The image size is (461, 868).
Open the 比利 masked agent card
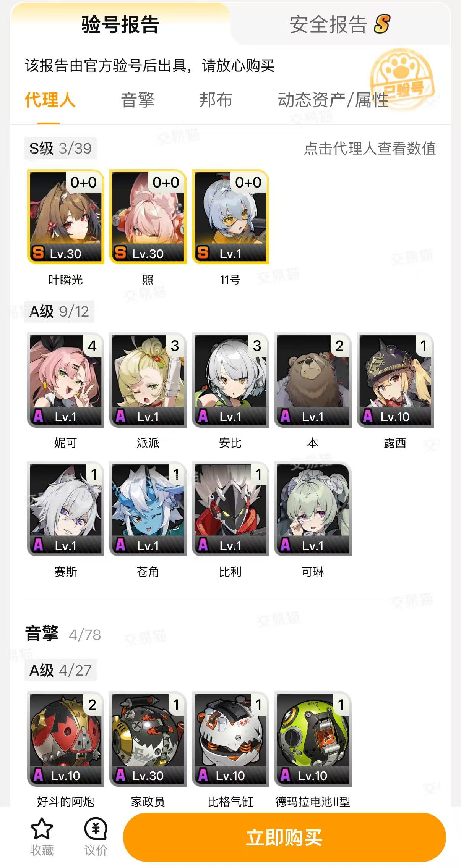click(x=230, y=509)
